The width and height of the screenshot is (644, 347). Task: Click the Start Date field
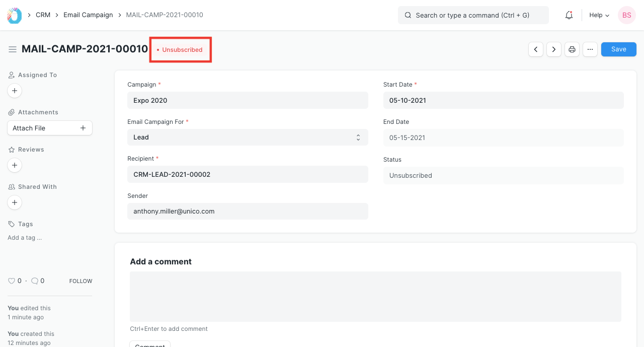[503, 100]
